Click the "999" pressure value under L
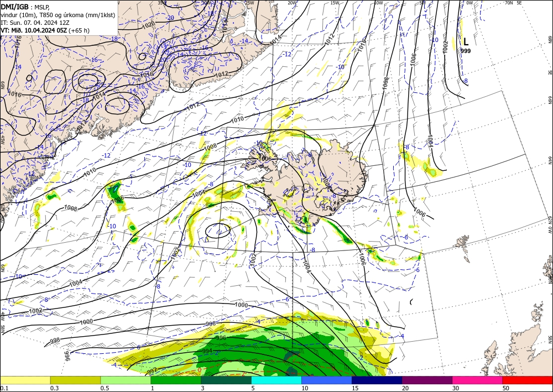 coord(466,51)
